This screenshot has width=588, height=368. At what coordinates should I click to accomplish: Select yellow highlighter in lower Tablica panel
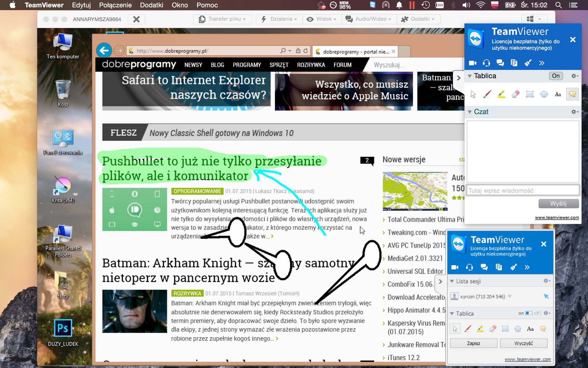[480, 329]
